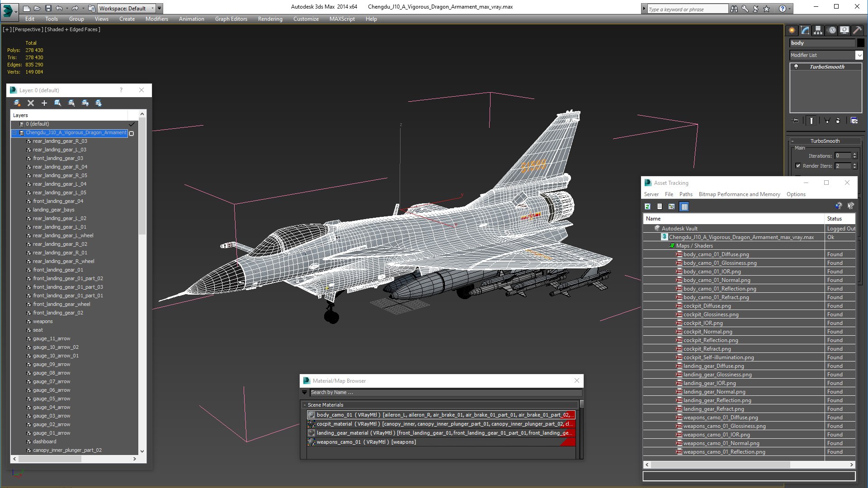Open the Edit menu

coord(30,19)
